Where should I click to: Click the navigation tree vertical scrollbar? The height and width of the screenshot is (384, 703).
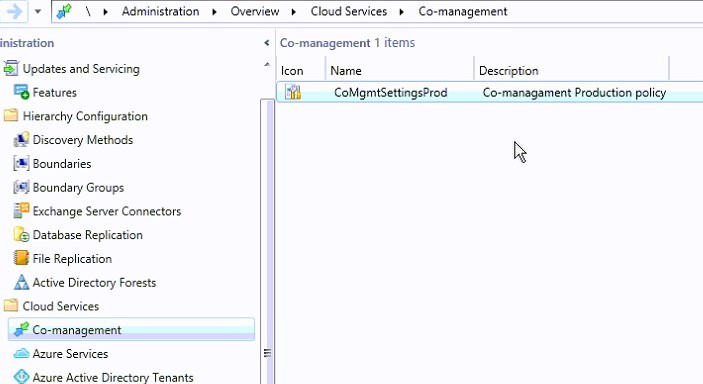click(267, 241)
